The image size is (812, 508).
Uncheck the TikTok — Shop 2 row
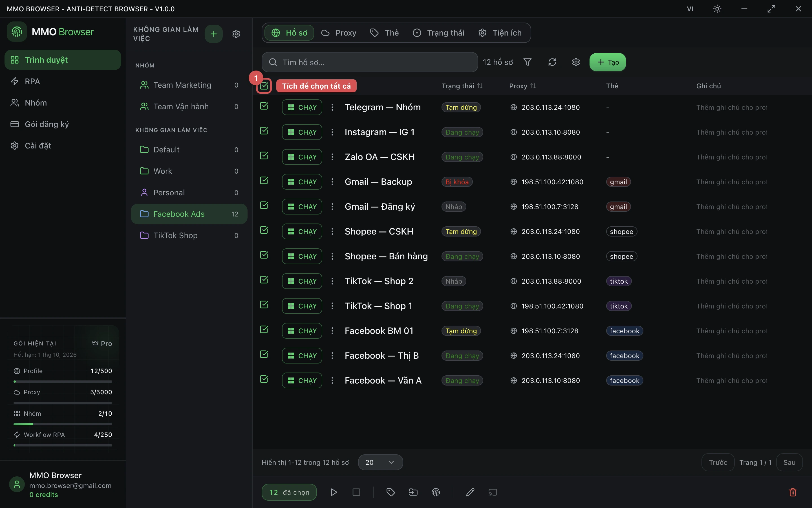(x=264, y=280)
